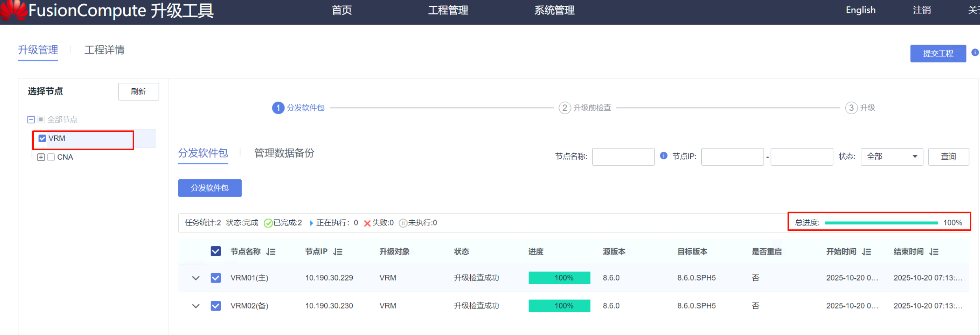The image size is (980, 335).
Task: Click the info icon beside 提交工程
Action: click(x=974, y=52)
